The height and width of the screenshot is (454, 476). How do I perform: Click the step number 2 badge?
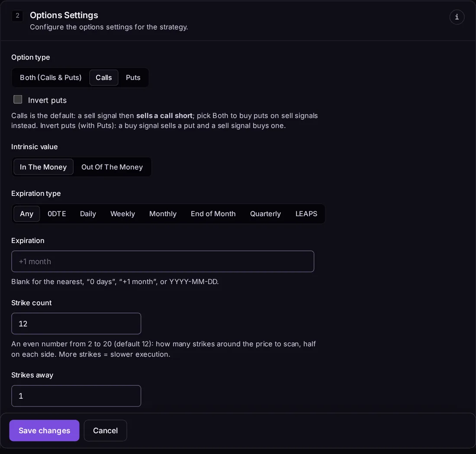(x=17, y=16)
